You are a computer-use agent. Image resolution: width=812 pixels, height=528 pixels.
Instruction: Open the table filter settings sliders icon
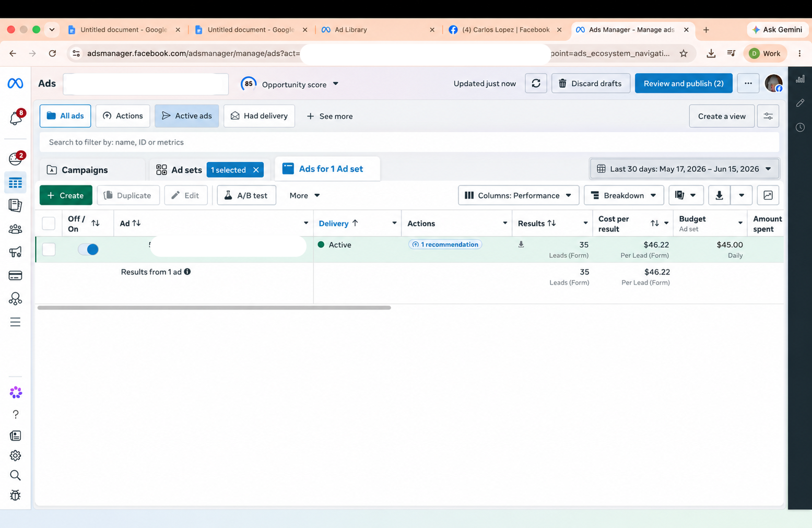[768, 116]
